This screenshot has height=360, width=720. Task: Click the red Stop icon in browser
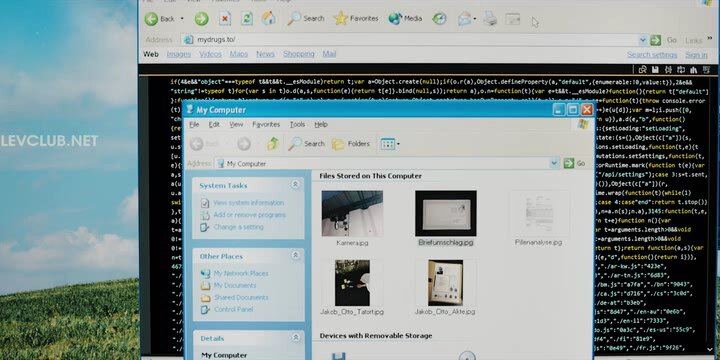click(225, 19)
